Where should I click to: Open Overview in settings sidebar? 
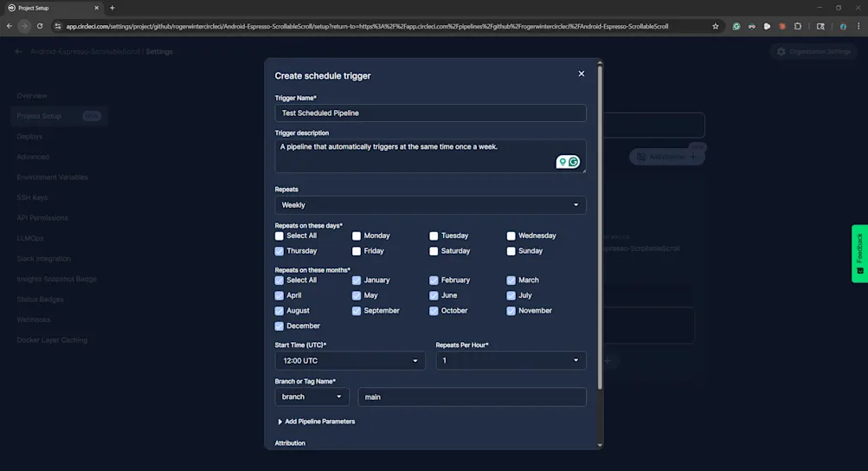point(31,96)
